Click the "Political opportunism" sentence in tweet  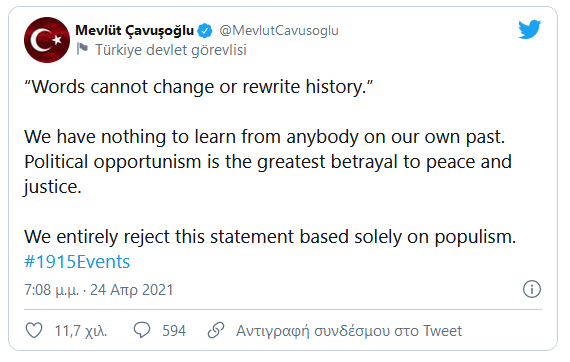(268, 174)
